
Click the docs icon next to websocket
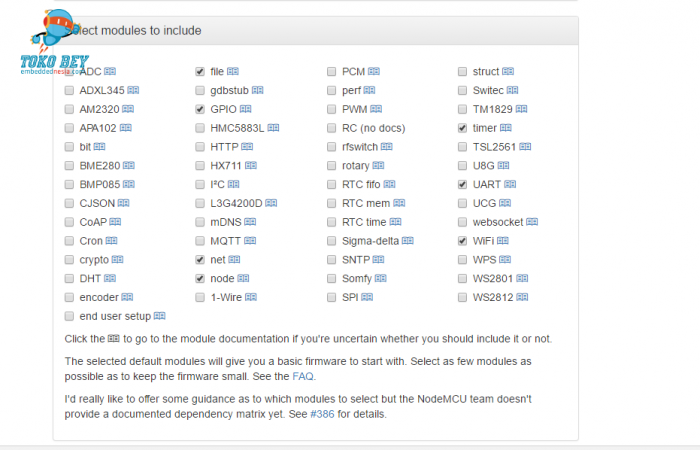tap(532, 222)
